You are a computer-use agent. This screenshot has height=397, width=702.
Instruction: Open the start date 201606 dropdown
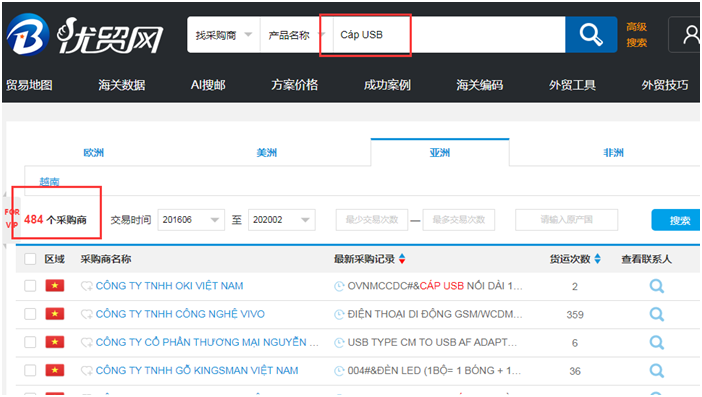191,220
